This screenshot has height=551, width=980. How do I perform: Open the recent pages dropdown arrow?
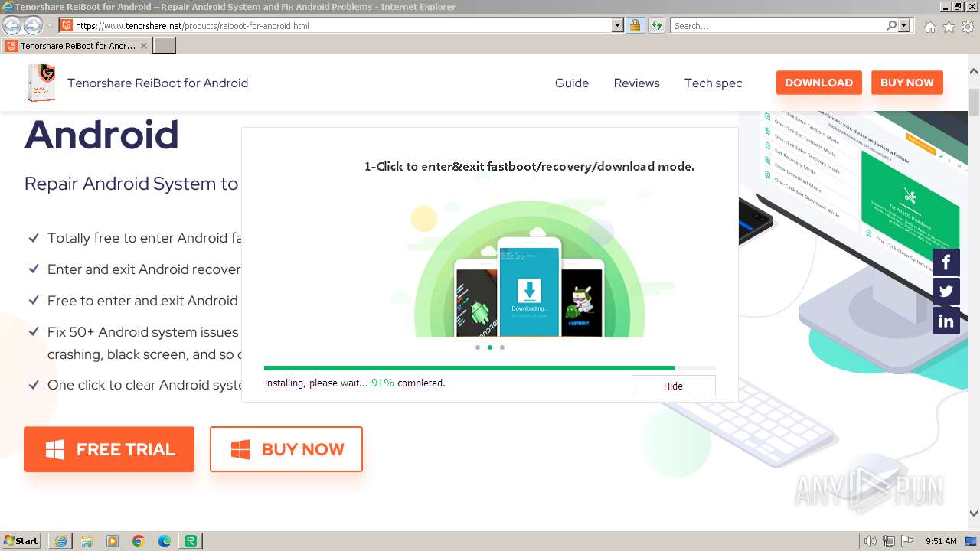(x=50, y=26)
